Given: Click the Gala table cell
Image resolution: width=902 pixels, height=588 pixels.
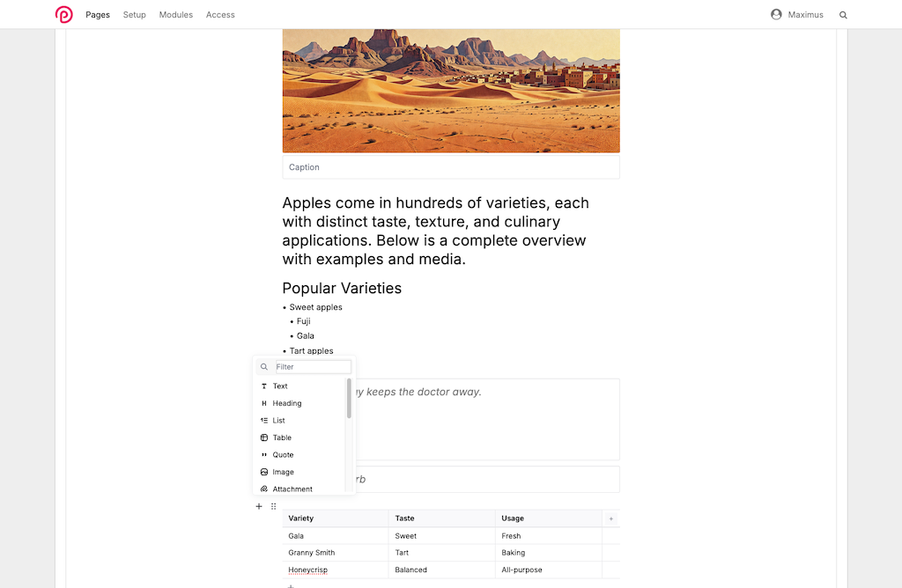Looking at the screenshot, I should [x=336, y=536].
